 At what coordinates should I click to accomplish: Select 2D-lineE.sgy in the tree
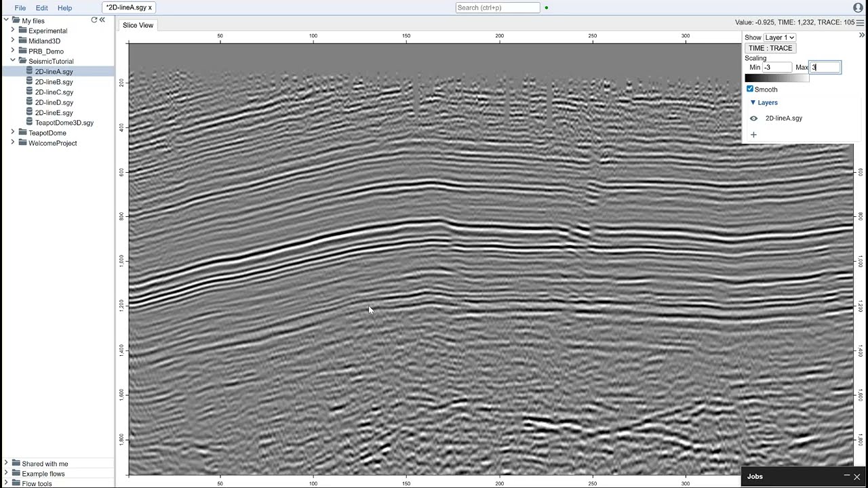pos(54,113)
